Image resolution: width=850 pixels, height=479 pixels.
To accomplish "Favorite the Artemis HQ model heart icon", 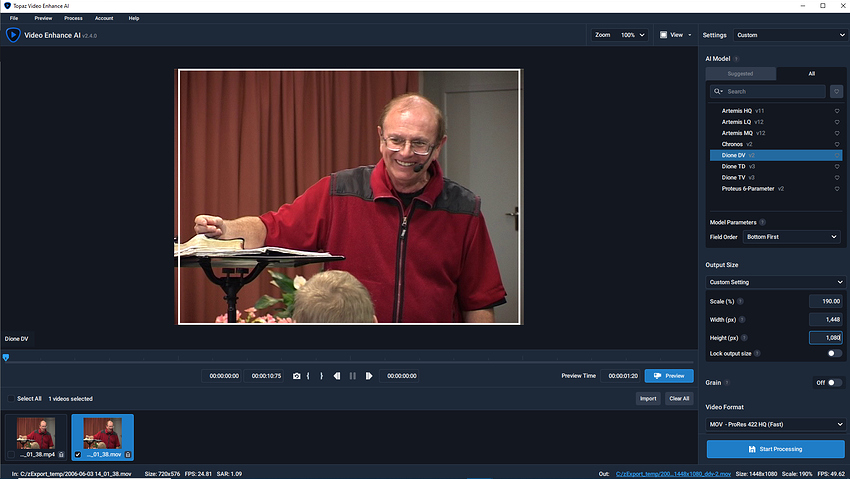I will click(x=836, y=111).
